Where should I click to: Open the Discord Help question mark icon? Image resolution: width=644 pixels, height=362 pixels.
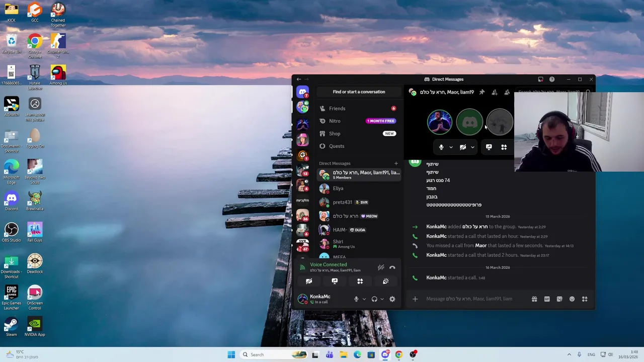coord(552,79)
